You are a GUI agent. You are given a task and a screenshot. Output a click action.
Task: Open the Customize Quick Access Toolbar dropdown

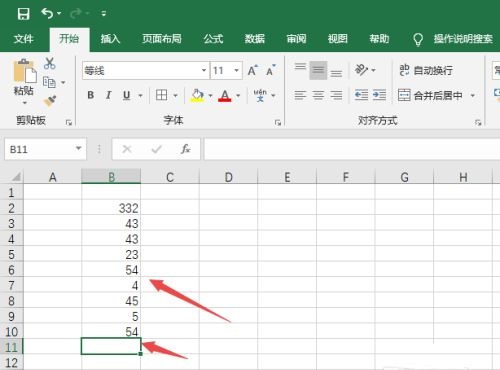click(x=104, y=14)
